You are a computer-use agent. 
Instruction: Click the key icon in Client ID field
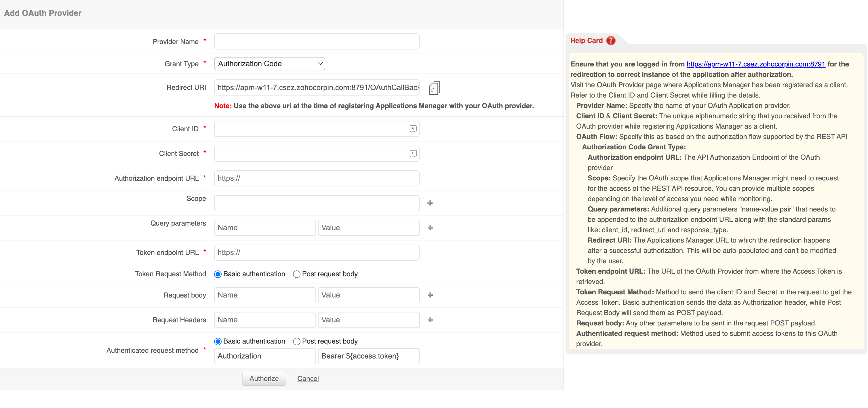pos(413,129)
